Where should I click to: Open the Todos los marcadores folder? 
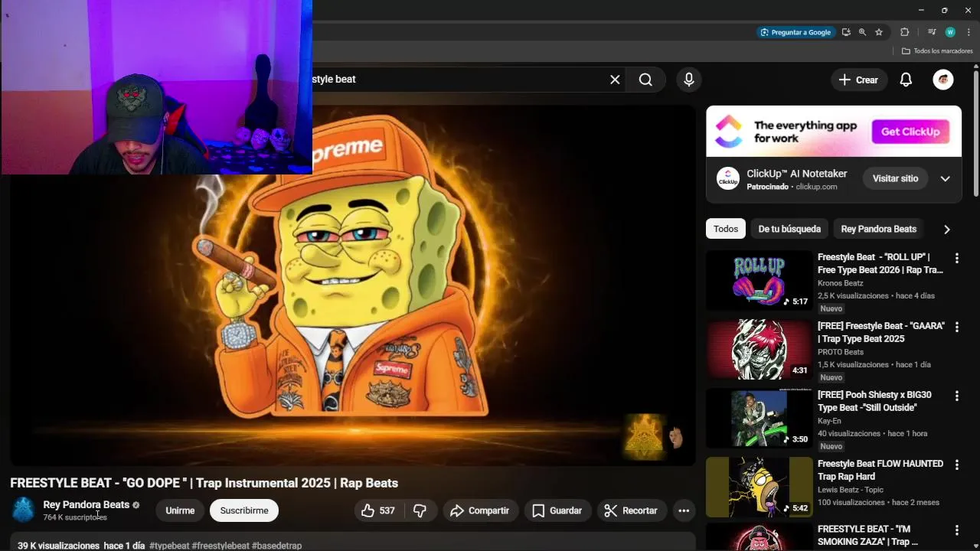click(x=937, y=51)
